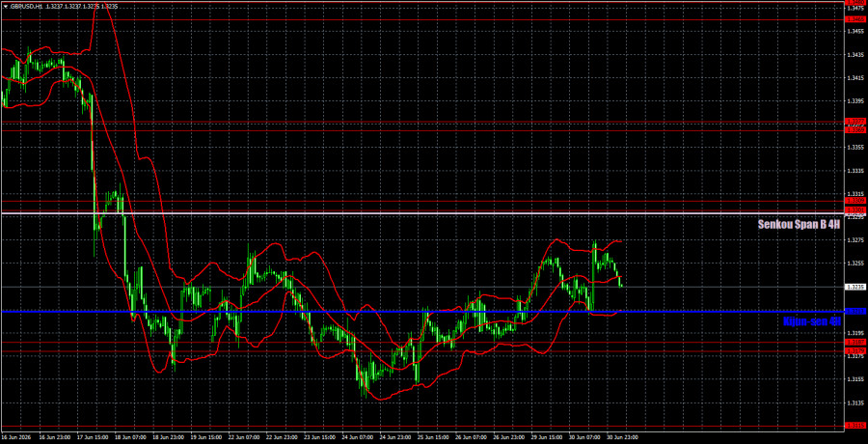This screenshot has height=444, width=868.
Task: Click the 1.3179 red price level tag
Action: click(x=855, y=351)
